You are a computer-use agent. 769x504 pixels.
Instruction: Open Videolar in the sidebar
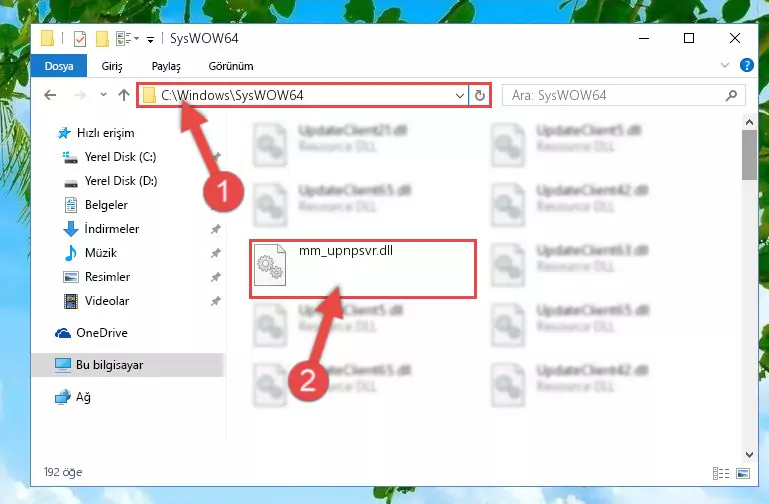(107, 301)
